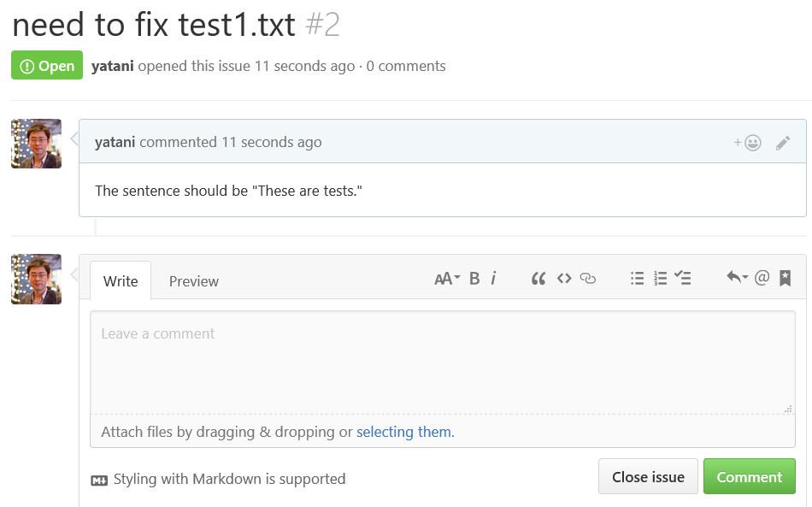Select the Write tab

point(121,281)
